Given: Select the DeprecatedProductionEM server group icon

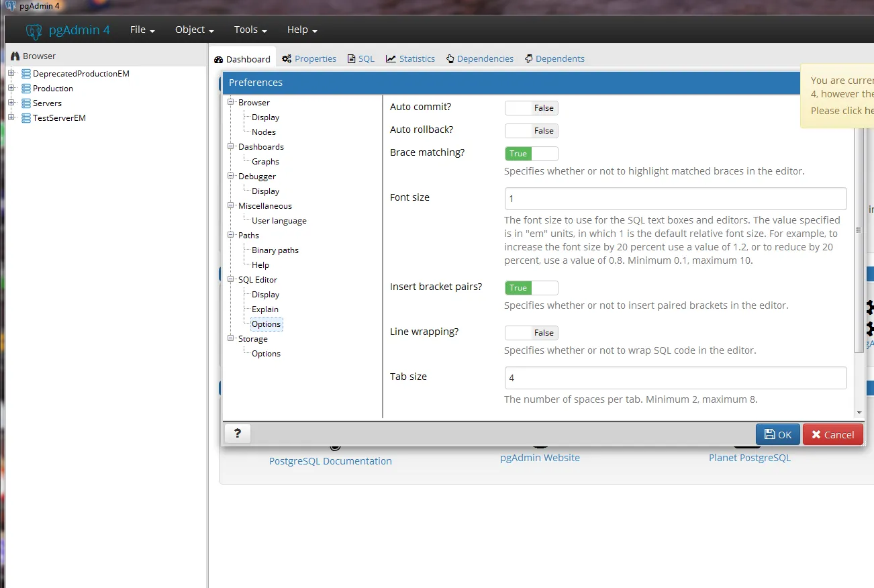Looking at the screenshot, I should coord(26,74).
